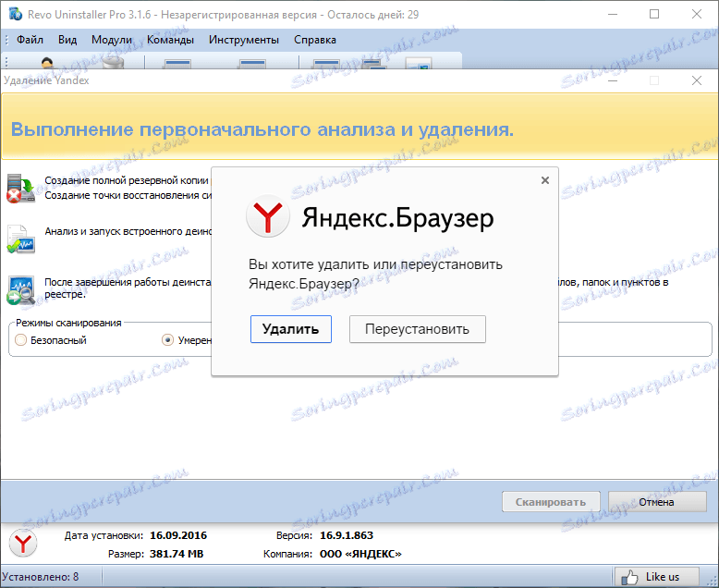The width and height of the screenshot is (719, 588).
Task: Click the Like us button
Action: pos(657,577)
